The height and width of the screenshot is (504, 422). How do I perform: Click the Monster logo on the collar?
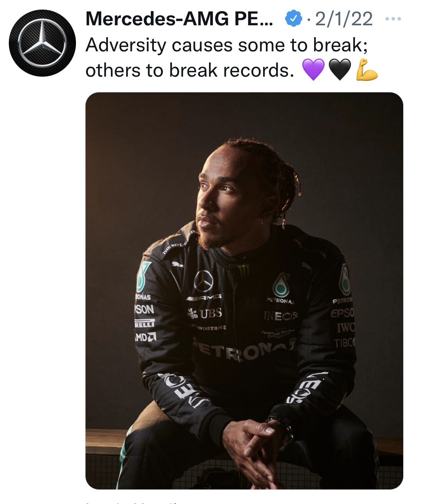coord(243,272)
